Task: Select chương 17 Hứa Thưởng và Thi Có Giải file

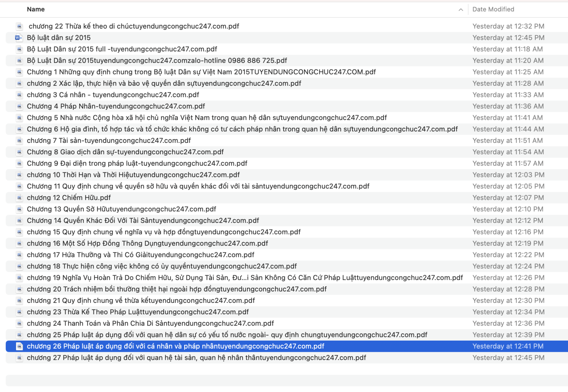Action: [x=141, y=255]
